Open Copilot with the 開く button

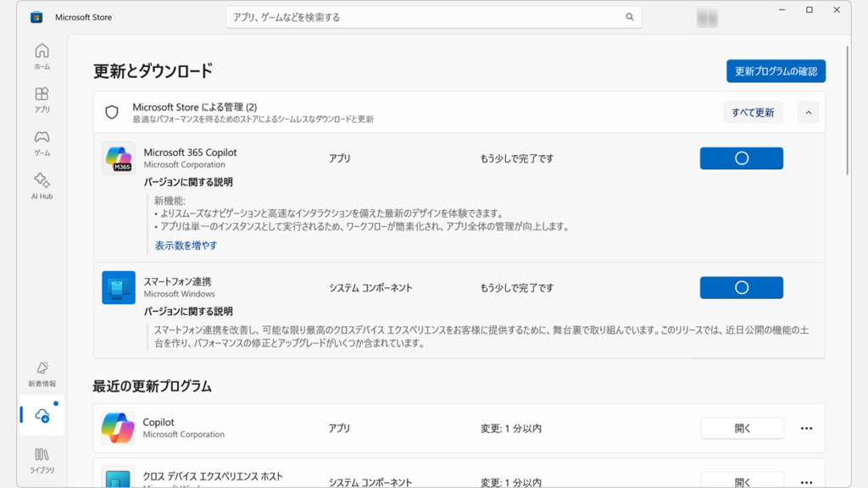pos(743,428)
